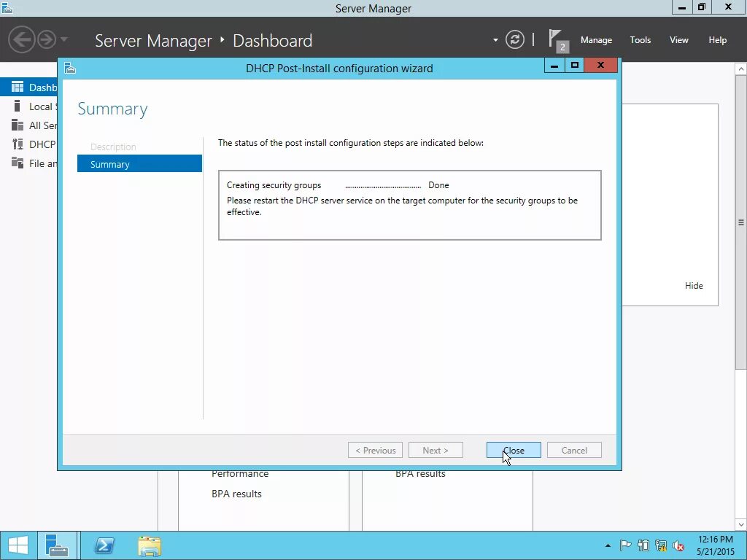Open File Explorer from the taskbar

[x=150, y=545]
